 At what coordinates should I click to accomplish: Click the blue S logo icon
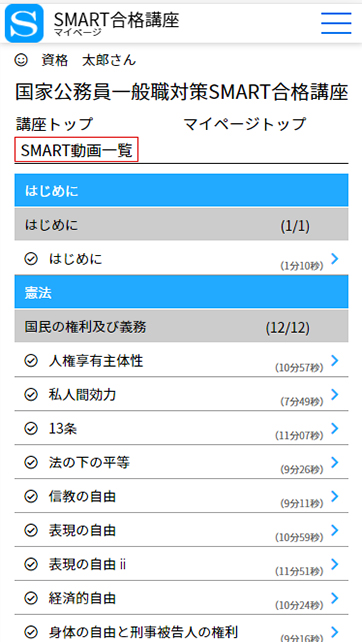point(24,23)
